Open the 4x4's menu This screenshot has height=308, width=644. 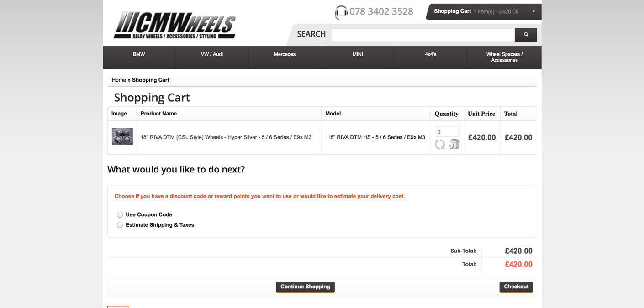click(431, 54)
